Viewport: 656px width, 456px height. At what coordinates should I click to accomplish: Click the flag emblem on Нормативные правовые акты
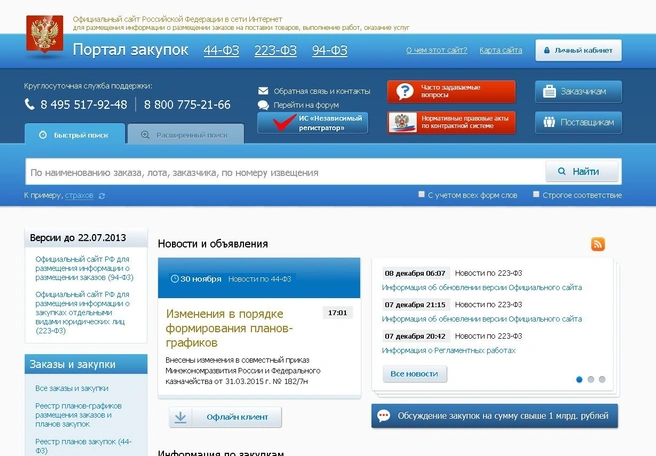[x=402, y=123]
